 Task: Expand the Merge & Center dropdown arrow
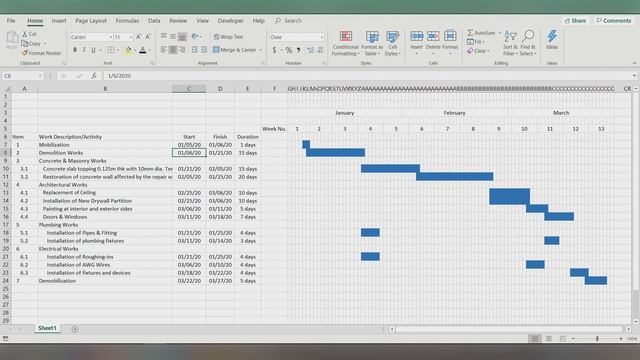pyautogui.click(x=261, y=50)
